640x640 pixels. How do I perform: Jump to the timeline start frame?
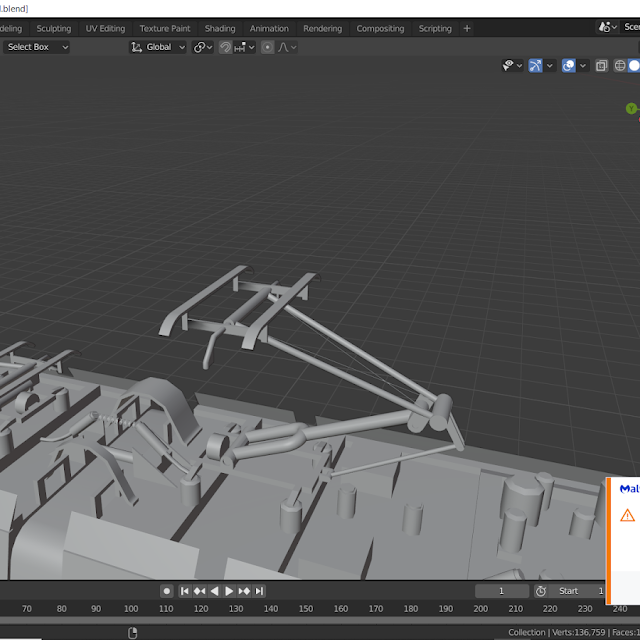coord(184,591)
